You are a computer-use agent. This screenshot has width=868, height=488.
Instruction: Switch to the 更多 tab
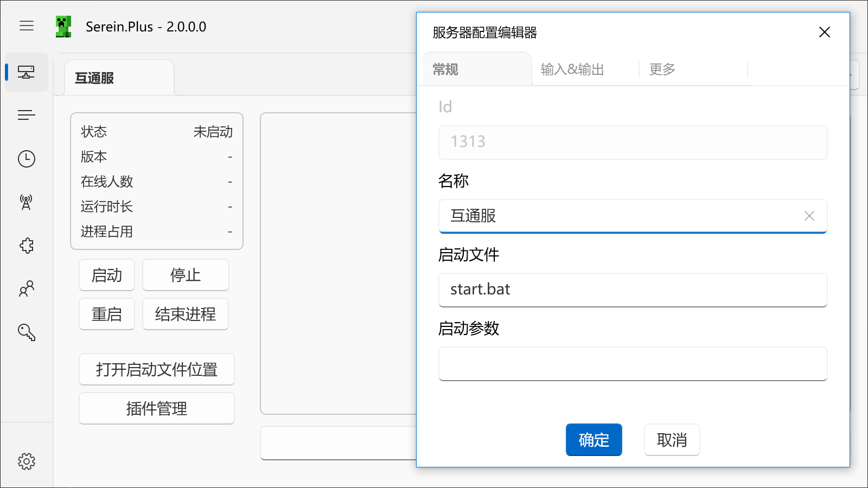click(693, 69)
